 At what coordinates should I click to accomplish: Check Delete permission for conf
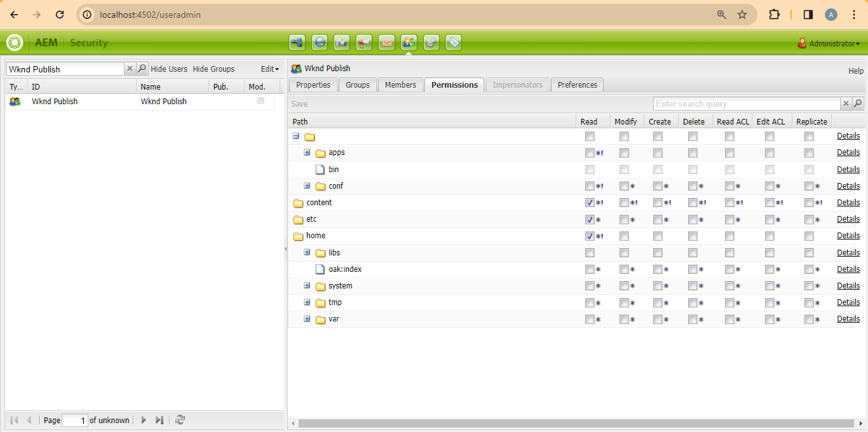[x=693, y=186]
